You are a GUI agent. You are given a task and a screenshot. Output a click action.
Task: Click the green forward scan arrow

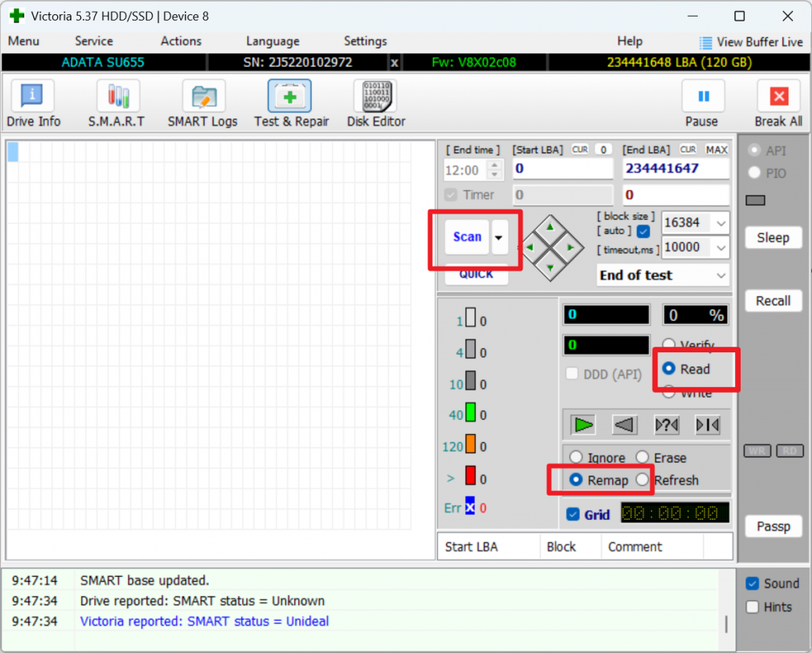coord(583,424)
